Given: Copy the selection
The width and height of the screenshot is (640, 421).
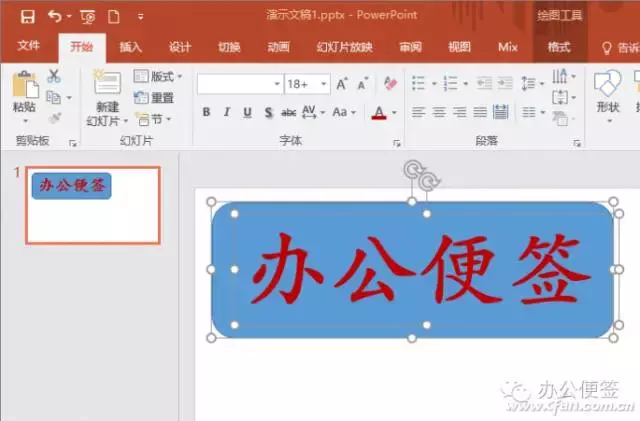Looking at the screenshot, I should [x=53, y=97].
